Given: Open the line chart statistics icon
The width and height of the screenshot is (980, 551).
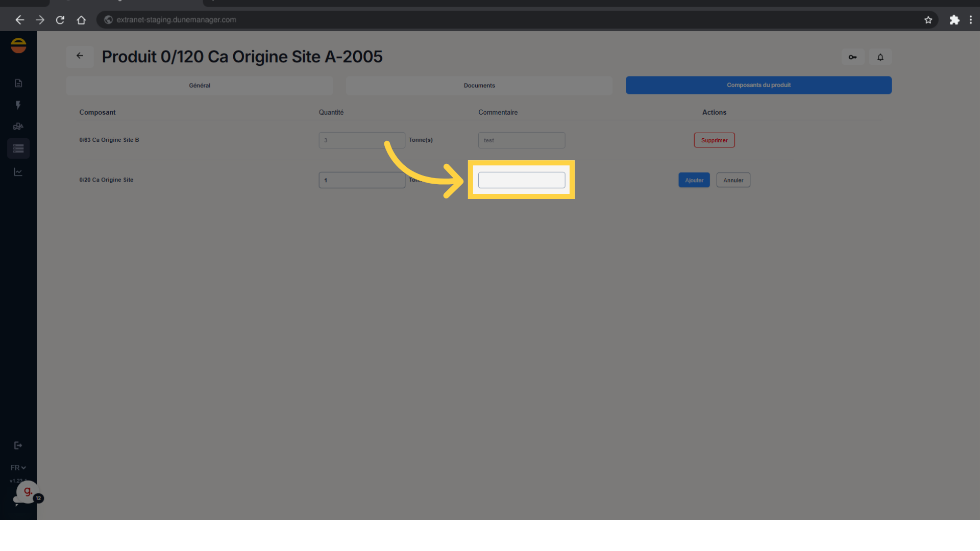Looking at the screenshot, I should coord(18,172).
